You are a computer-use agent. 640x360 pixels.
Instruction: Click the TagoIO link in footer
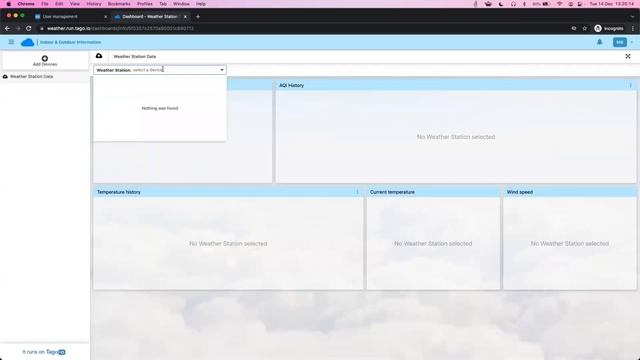[56, 352]
